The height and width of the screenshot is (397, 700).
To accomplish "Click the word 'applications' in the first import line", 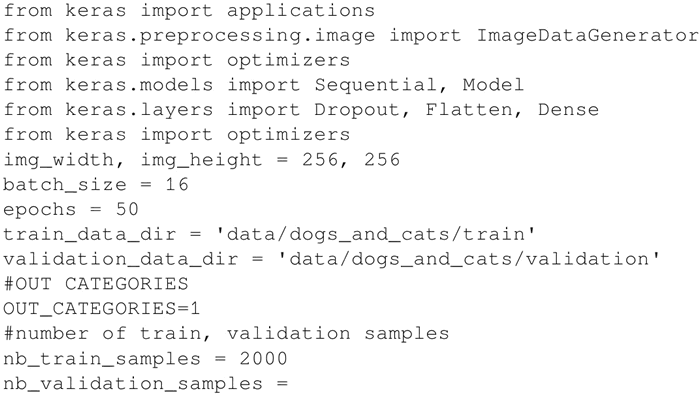I will pyautogui.click(x=300, y=11).
